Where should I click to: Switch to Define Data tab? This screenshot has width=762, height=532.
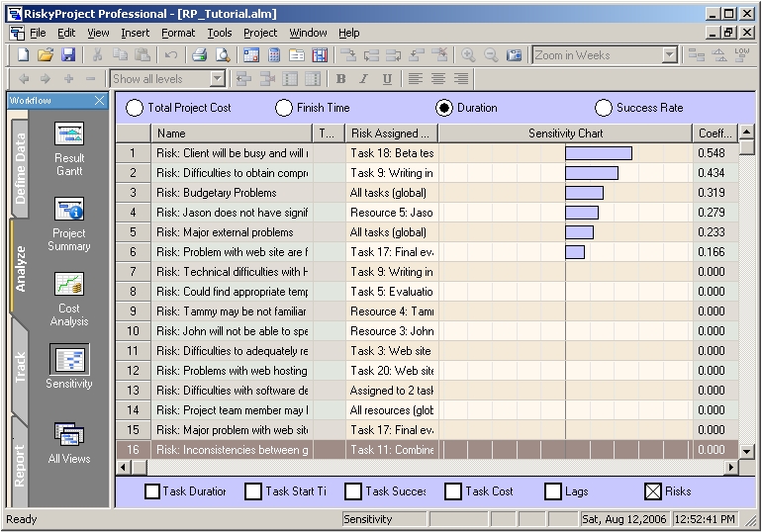[20, 167]
